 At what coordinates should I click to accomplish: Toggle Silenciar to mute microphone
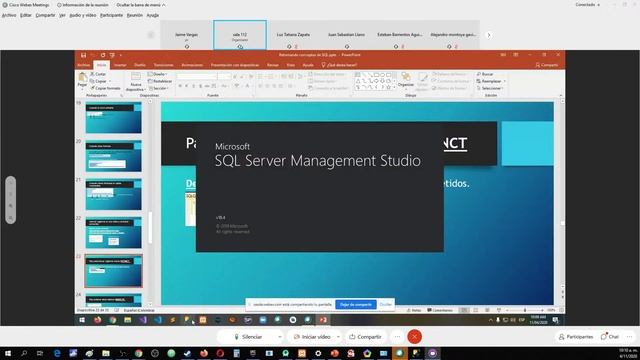click(x=248, y=337)
